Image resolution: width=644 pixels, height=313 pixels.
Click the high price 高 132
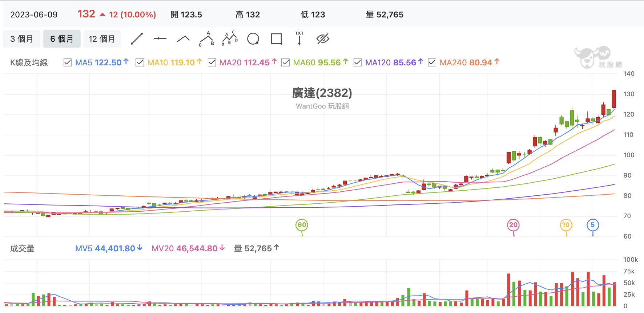[247, 15]
